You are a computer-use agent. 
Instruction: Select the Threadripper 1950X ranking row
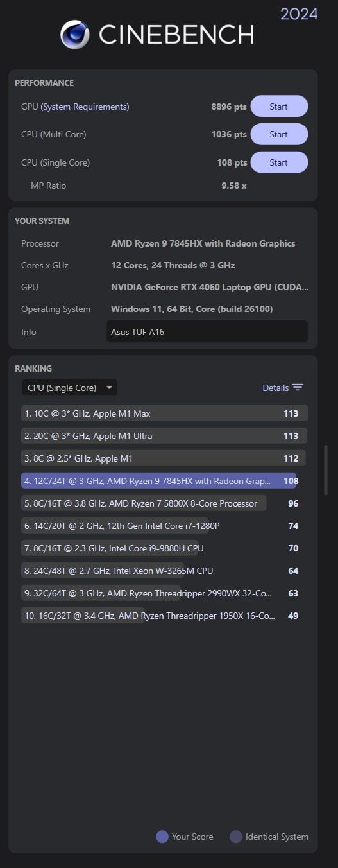point(164,616)
